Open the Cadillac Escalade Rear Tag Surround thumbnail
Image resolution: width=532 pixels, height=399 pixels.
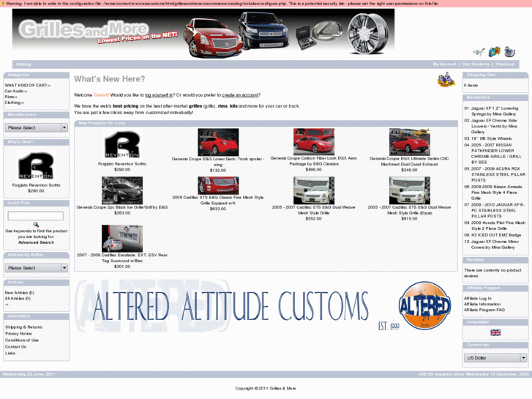[122, 239]
